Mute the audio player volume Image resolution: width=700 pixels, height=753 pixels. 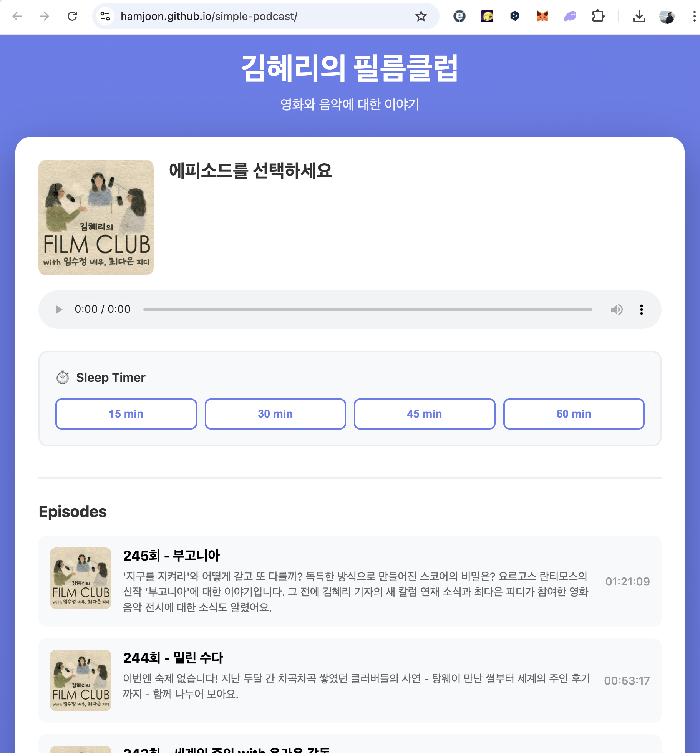pyautogui.click(x=617, y=310)
